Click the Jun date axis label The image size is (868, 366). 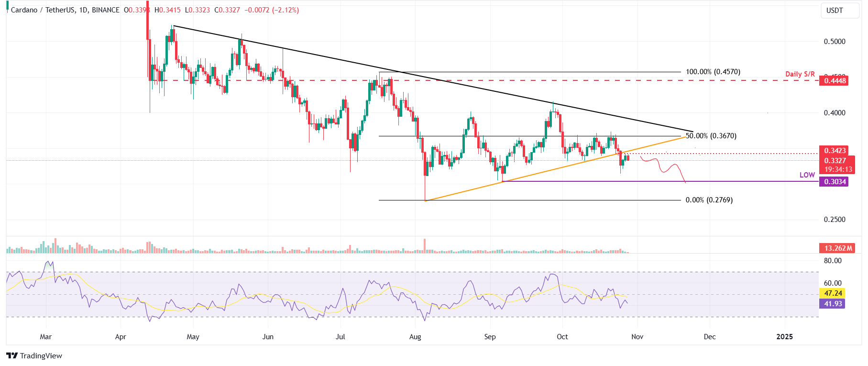coord(268,337)
